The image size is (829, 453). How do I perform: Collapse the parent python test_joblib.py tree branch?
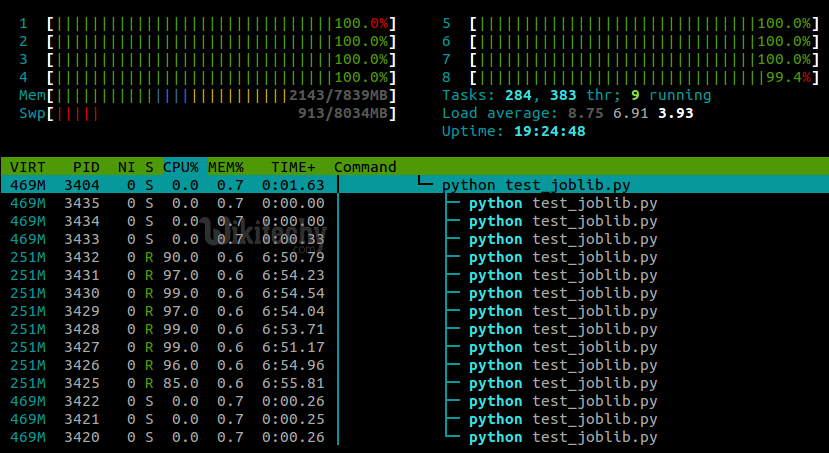426,185
